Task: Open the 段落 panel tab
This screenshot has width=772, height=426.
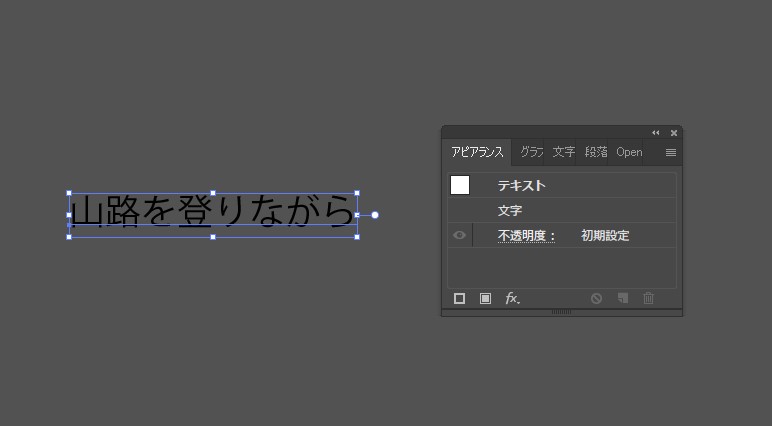Action: click(596, 152)
